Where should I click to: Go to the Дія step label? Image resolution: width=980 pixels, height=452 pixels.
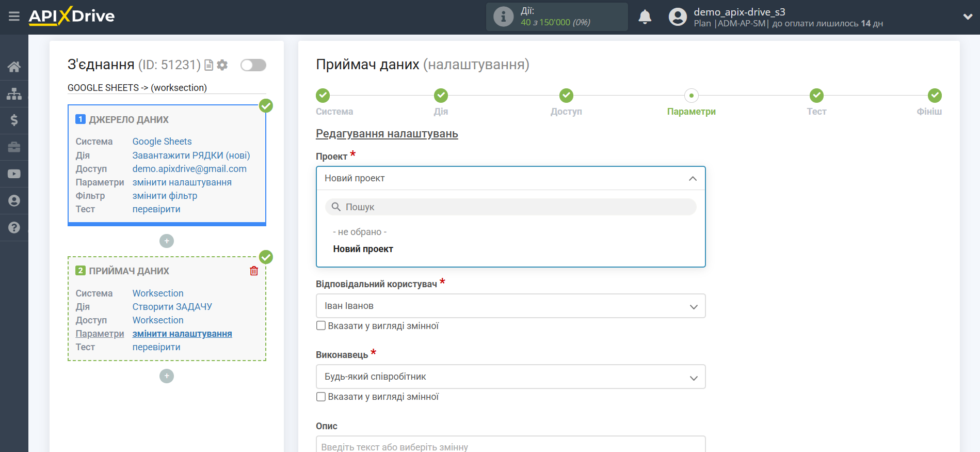(x=441, y=112)
